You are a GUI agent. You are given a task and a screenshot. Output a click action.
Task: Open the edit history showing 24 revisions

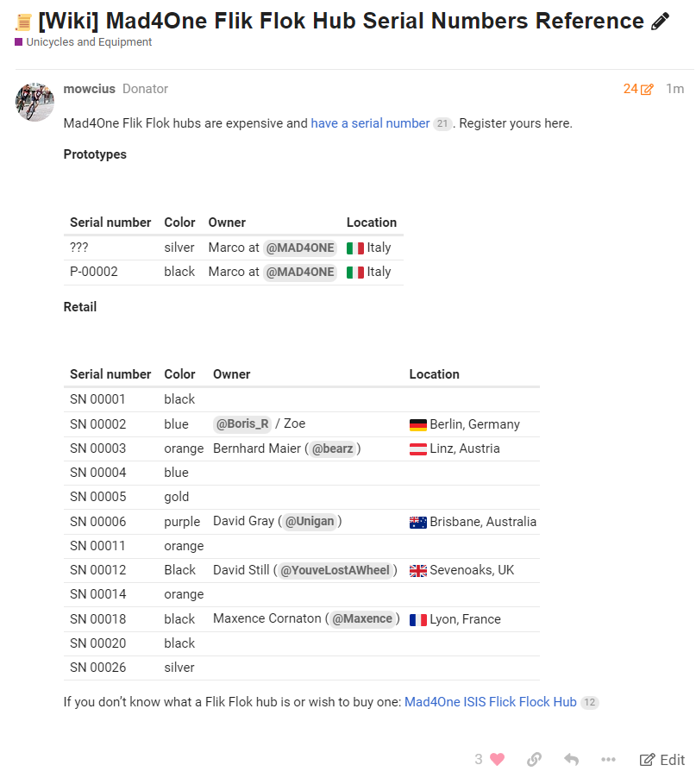638,89
